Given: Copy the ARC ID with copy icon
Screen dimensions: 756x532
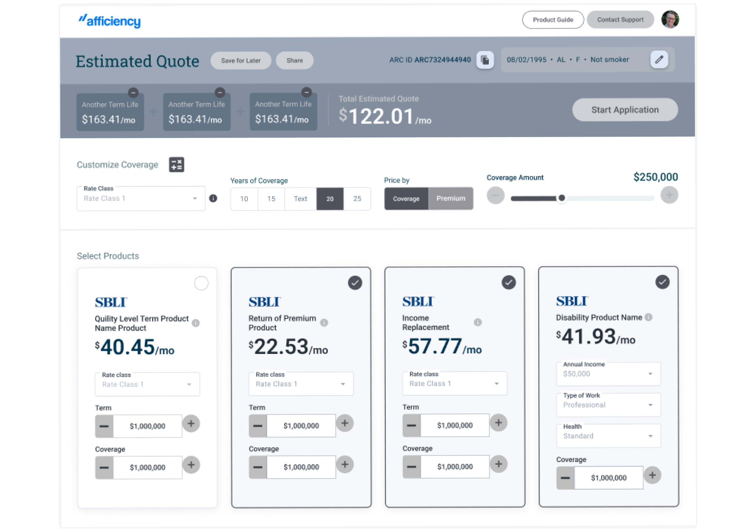Looking at the screenshot, I should pyautogui.click(x=485, y=60).
